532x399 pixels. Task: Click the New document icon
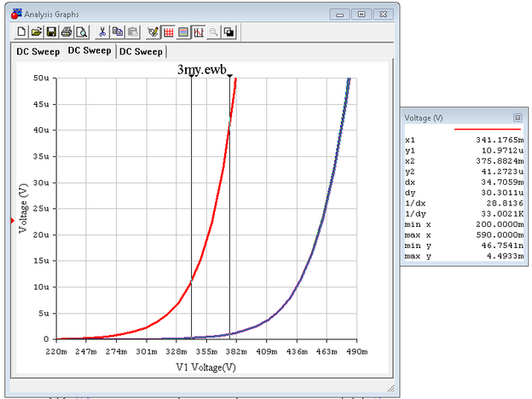coord(21,32)
